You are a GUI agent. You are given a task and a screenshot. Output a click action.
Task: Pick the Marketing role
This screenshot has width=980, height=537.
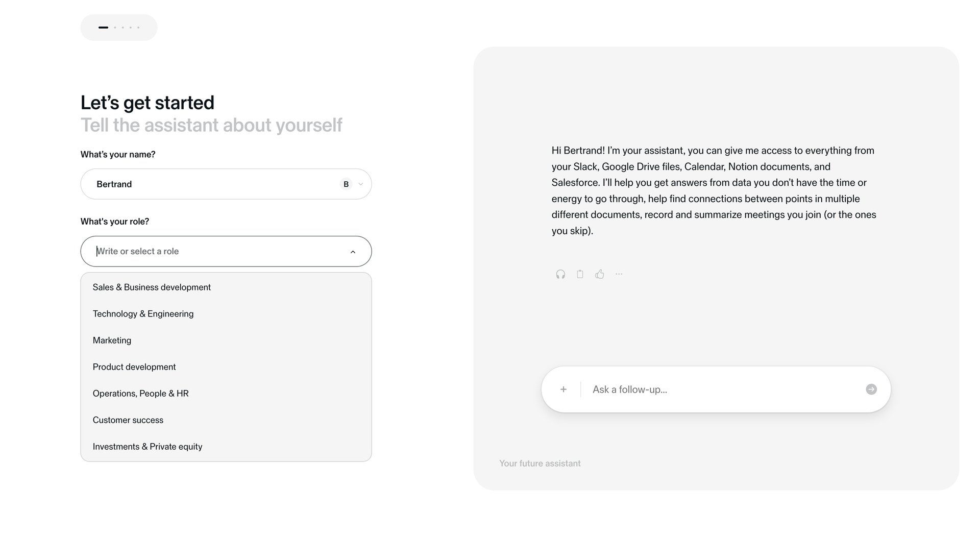click(112, 340)
